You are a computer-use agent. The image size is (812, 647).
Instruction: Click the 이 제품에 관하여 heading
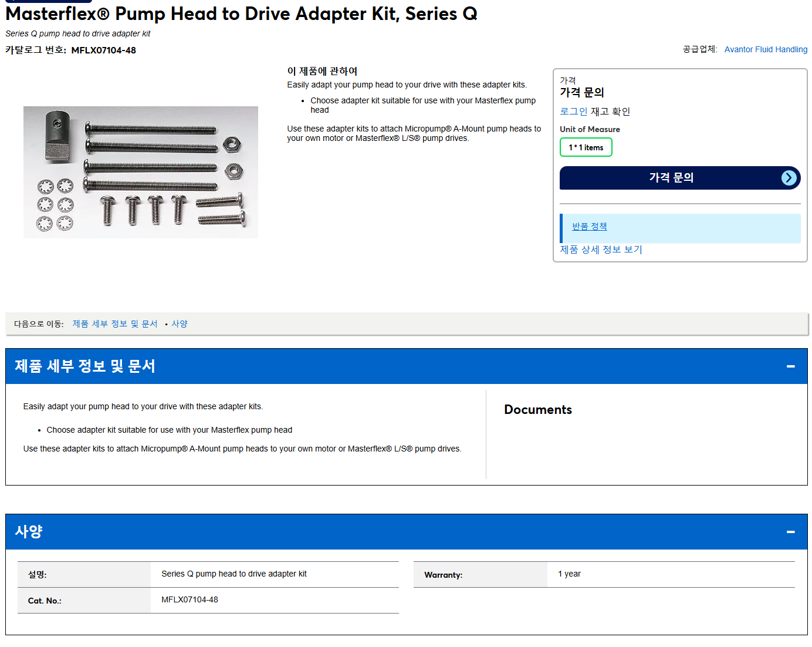point(322,71)
